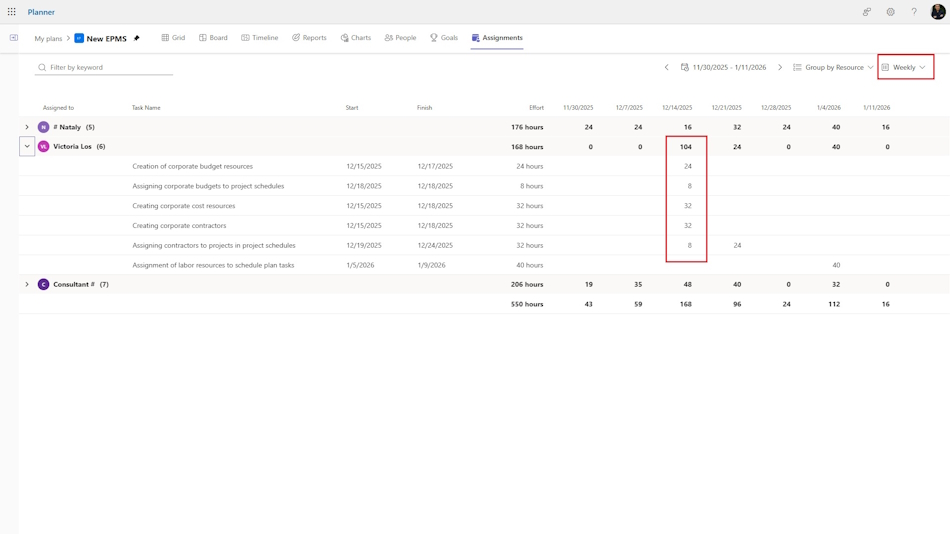Switch to the Charts tab

(356, 38)
